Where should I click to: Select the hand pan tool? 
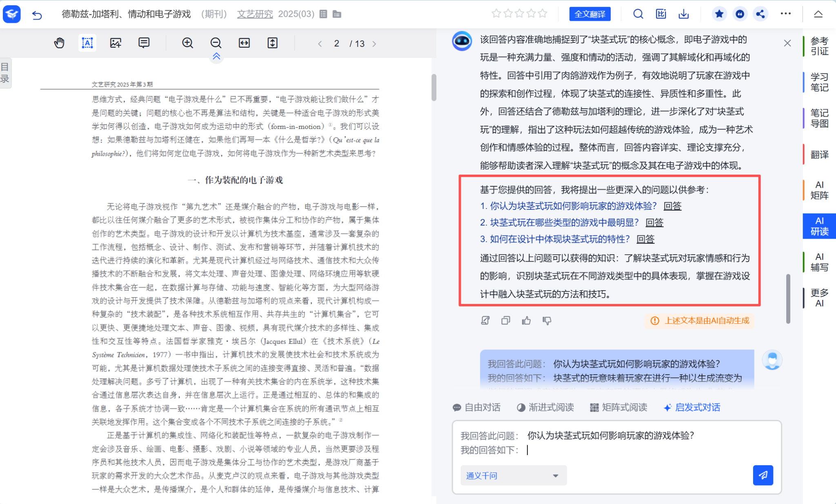(59, 43)
